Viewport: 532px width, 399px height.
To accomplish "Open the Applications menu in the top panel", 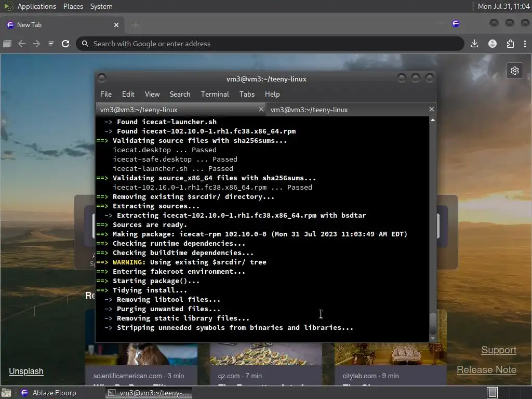I will click(37, 6).
